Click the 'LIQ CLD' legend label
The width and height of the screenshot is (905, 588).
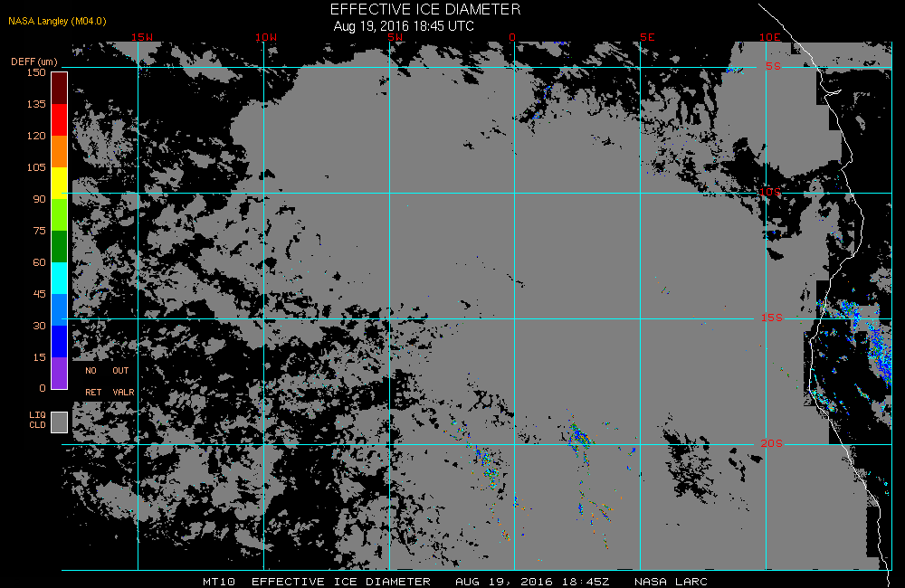pos(37,420)
